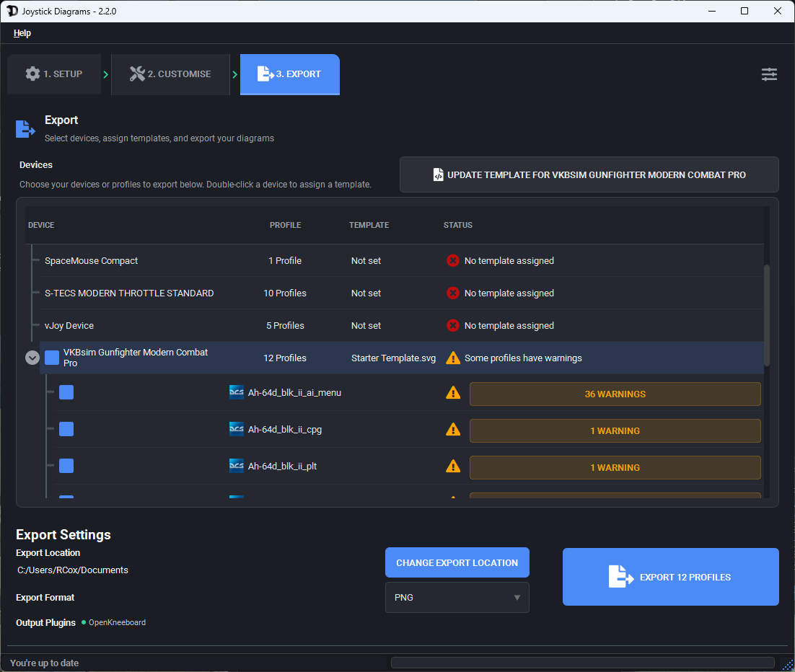Click the warning triangle for Ah-64d_blk_ii_ai_menu
The width and height of the screenshot is (795, 672).
click(x=453, y=392)
